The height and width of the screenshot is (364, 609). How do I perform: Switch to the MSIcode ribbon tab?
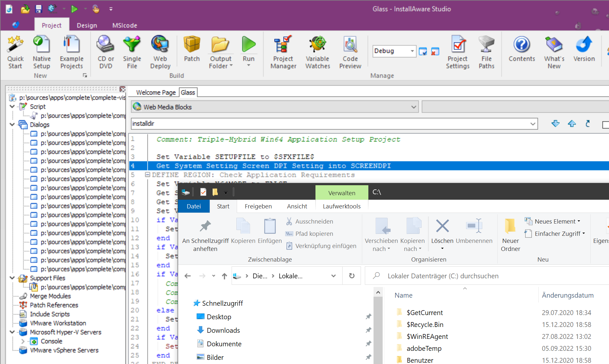[x=125, y=25]
